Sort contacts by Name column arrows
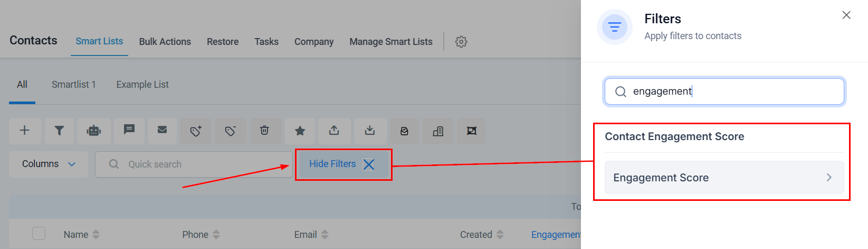This screenshot has width=868, height=249. 96,234
